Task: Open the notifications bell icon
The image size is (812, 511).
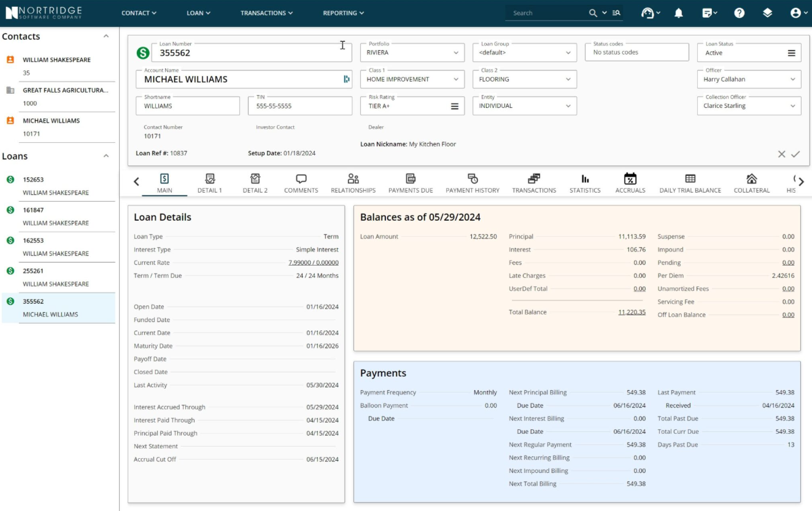Action: coord(678,12)
